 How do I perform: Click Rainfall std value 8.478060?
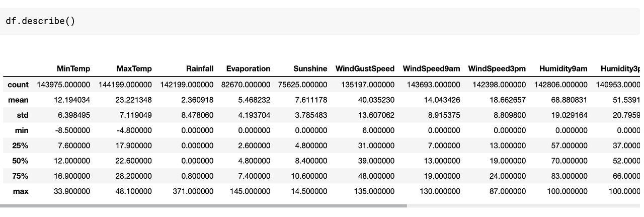coord(198,115)
